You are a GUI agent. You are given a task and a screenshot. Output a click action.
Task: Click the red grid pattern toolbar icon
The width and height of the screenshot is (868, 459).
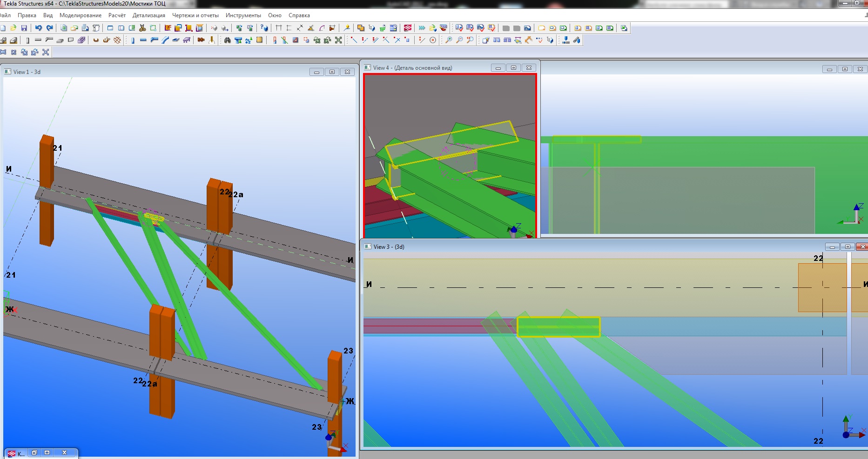[408, 28]
